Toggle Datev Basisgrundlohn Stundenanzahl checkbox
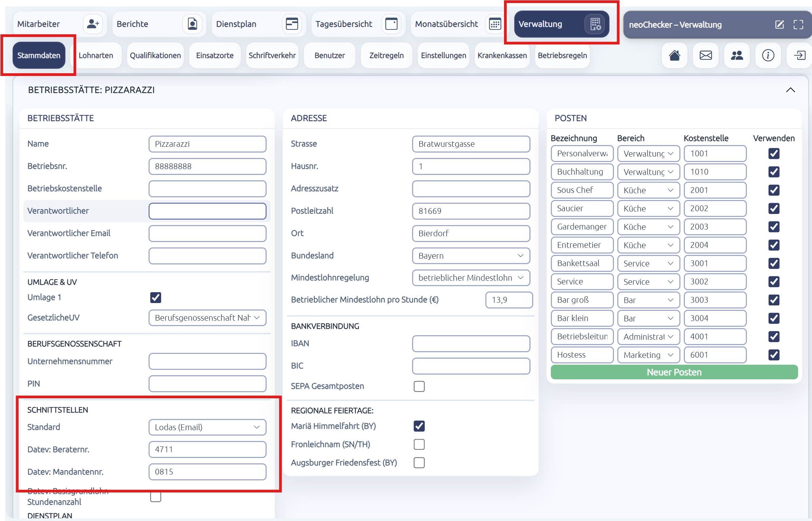812x521 pixels. pyautogui.click(x=155, y=497)
